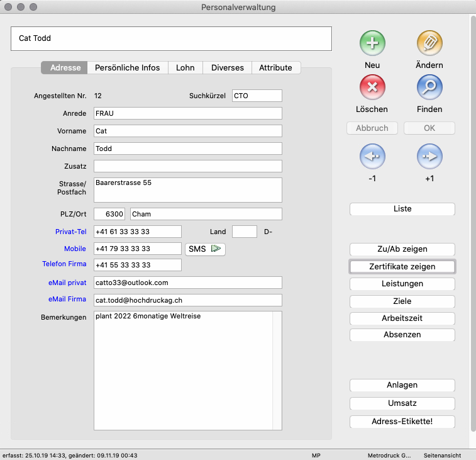Go to previous record with -1 arrow
This screenshot has width=476, height=460.
(372, 157)
